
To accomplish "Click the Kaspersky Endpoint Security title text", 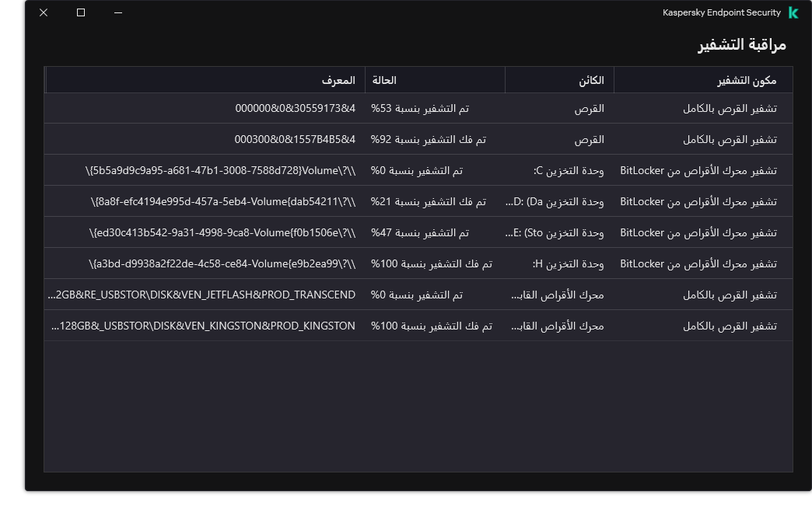I will click(x=723, y=12).
